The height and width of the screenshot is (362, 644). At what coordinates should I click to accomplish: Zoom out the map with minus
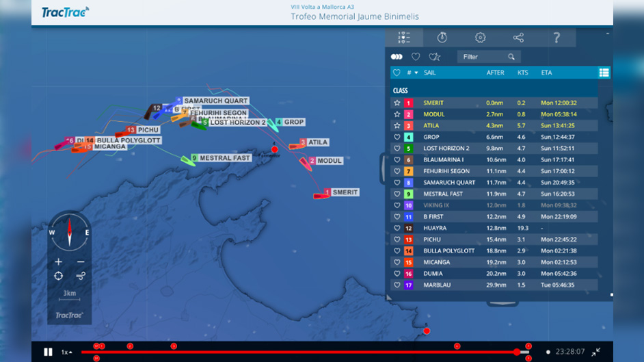coord(81,261)
